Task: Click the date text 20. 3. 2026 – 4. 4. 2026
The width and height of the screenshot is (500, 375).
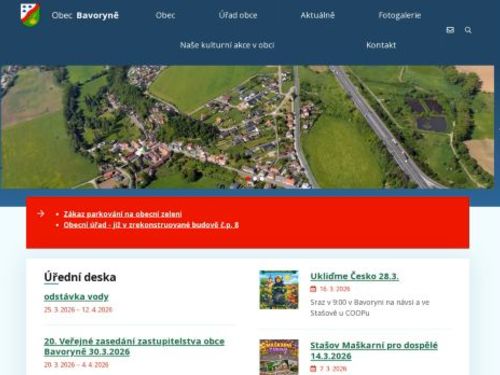Action: tap(76, 365)
